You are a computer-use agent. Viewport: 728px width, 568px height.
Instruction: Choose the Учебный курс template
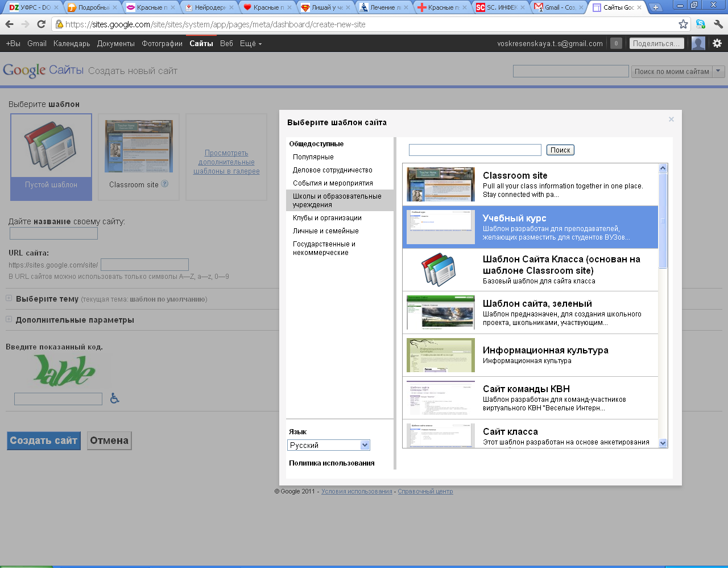(x=530, y=227)
